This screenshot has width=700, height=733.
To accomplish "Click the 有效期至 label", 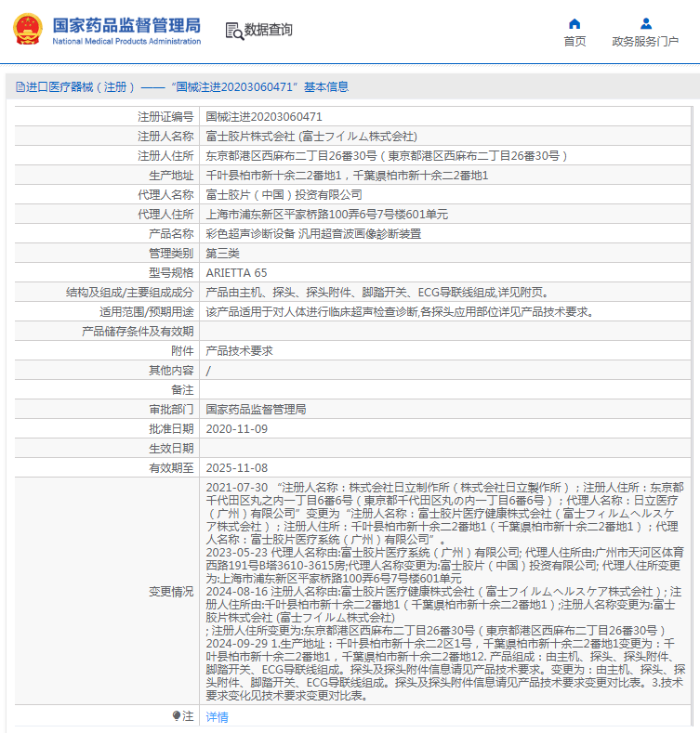I will 171,468.
